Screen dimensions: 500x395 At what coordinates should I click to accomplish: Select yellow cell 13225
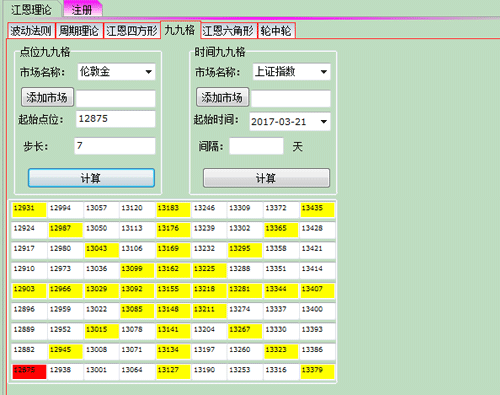click(x=209, y=270)
